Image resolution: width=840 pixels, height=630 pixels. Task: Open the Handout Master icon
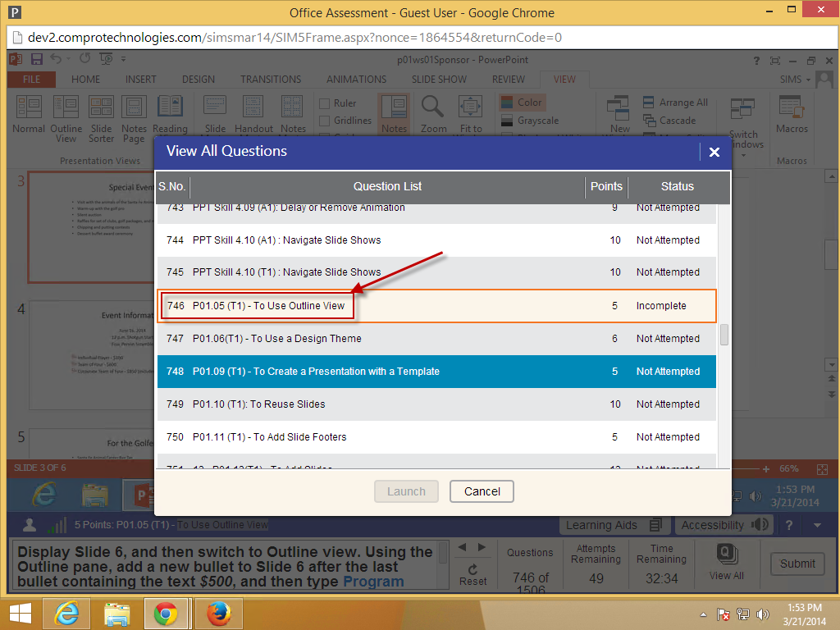253,115
